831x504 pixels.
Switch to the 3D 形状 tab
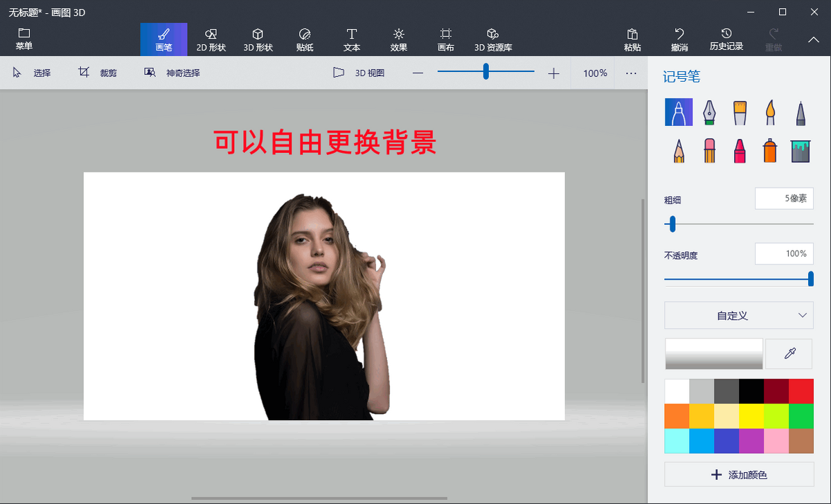pyautogui.click(x=258, y=39)
